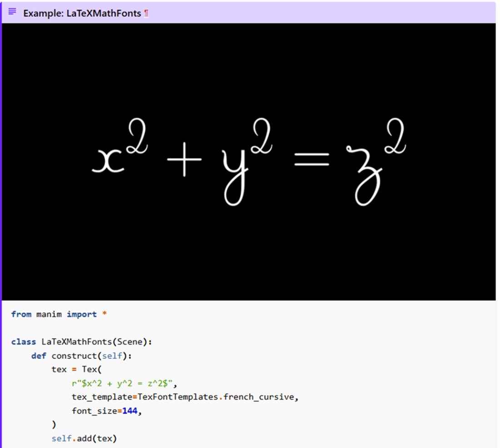This screenshot has height=448, width=500.
Task: Click the example admonition icon in header
Action: tap(12, 11)
